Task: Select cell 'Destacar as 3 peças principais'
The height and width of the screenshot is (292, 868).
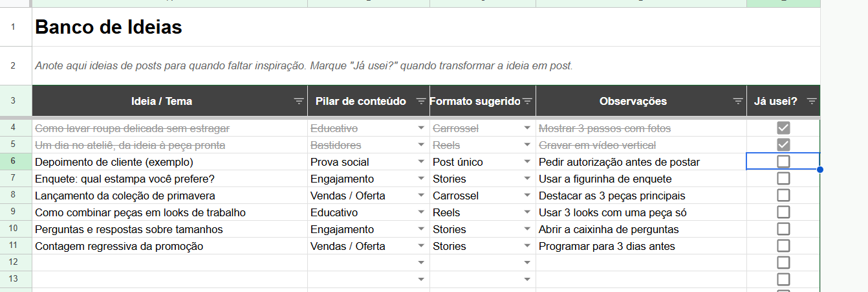Action: tap(641, 196)
